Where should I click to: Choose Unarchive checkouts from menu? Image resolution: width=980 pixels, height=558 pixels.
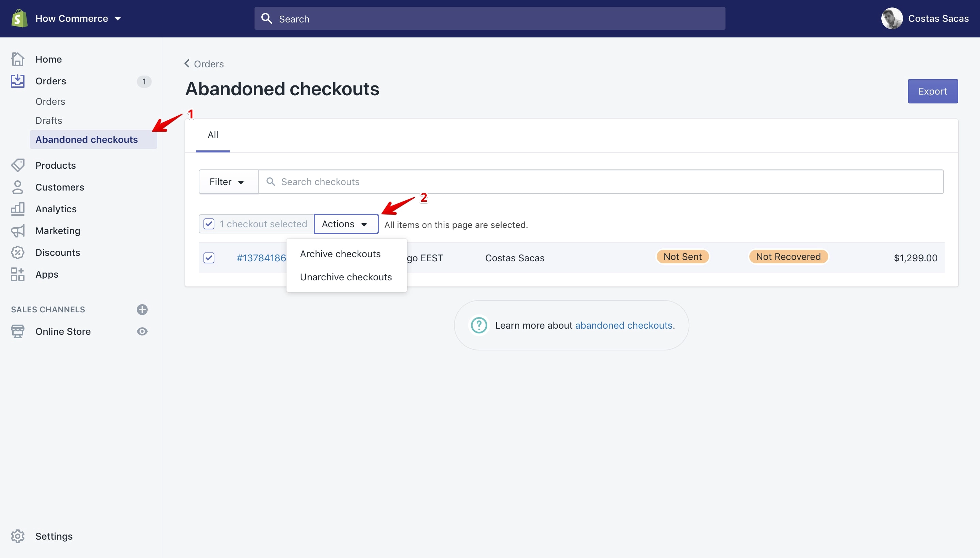(x=346, y=277)
